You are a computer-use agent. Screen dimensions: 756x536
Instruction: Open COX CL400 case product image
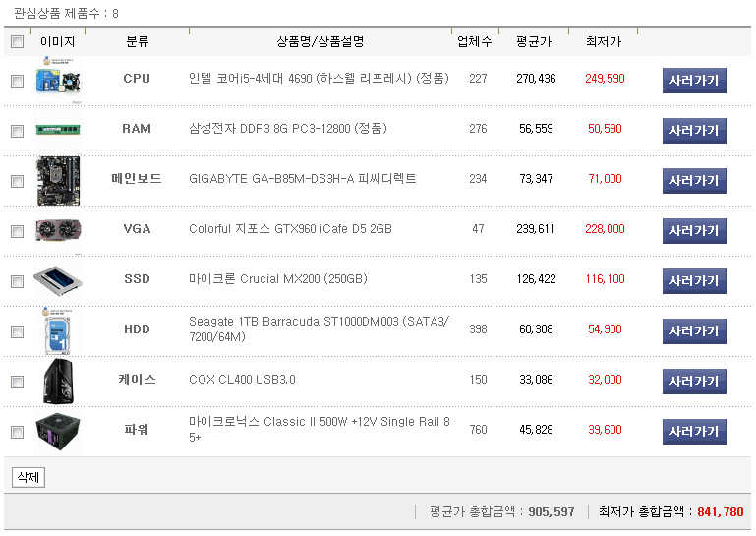click(x=58, y=382)
